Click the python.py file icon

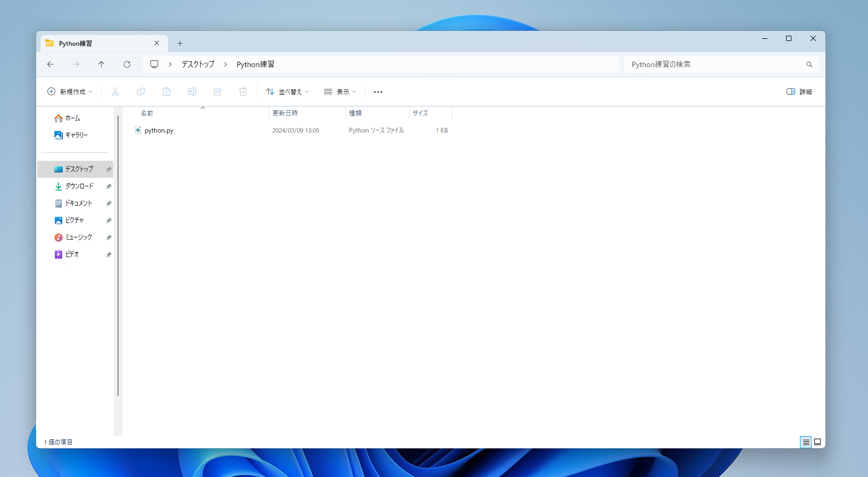pos(138,130)
